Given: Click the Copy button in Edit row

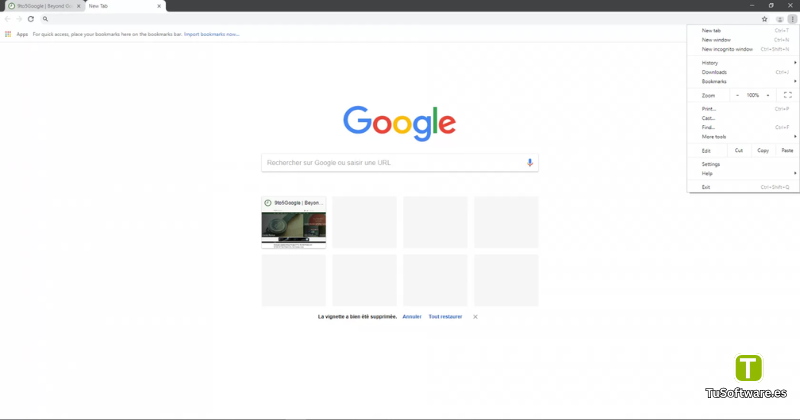Looking at the screenshot, I should click(x=763, y=150).
